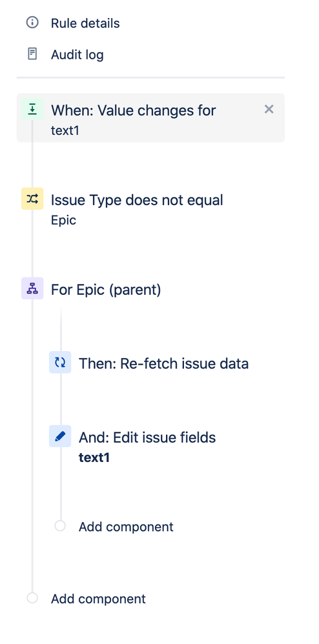
Task: Select the 'When: Value changes for' trigger
Action: tap(150, 118)
